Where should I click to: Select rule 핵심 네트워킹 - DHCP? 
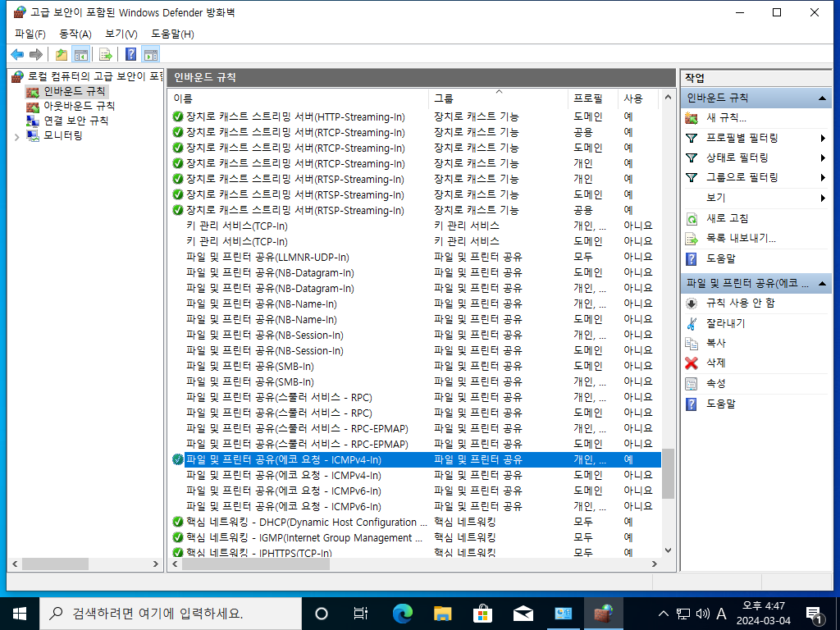[307, 523]
